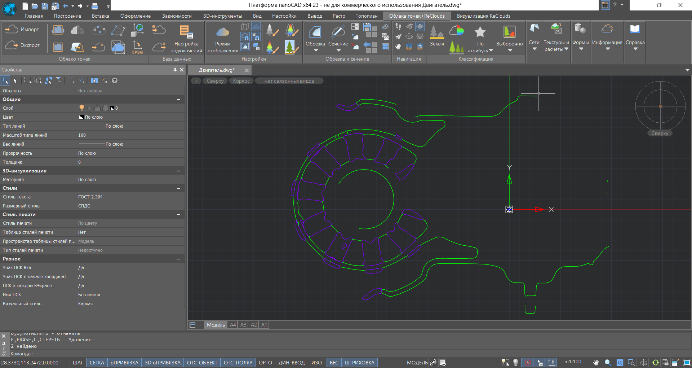Switch to the Главная ribbon tab
692x368 pixels.
[x=34, y=16]
